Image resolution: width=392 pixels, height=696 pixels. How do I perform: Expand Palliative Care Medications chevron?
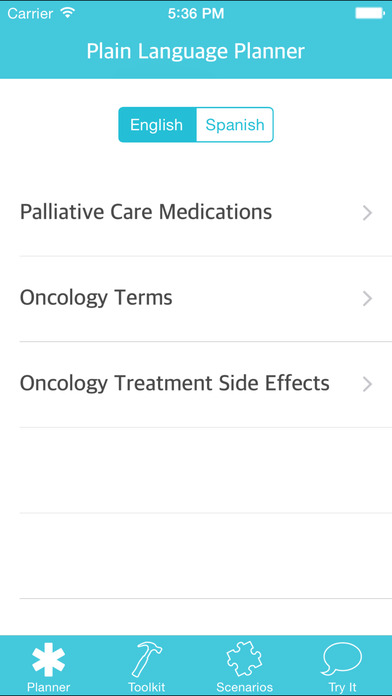pos(367,214)
